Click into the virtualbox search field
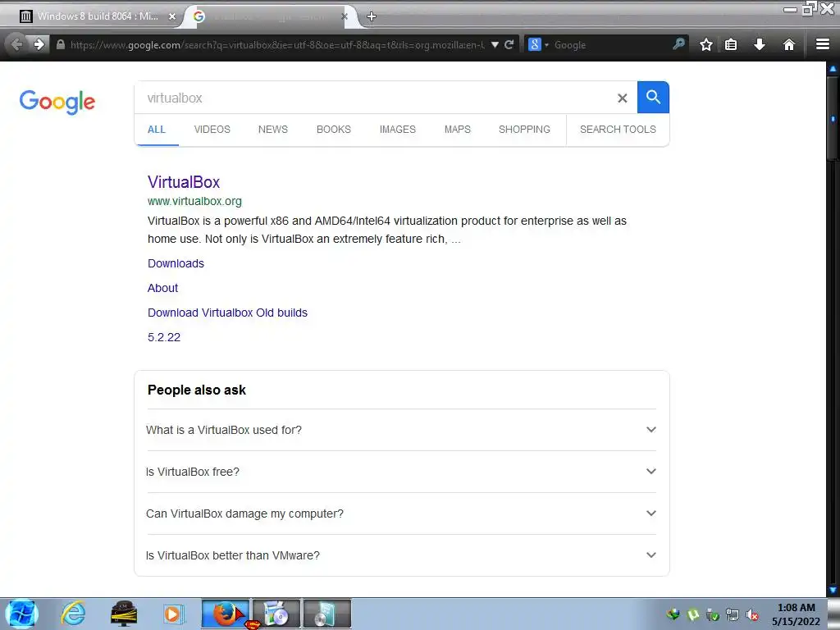Screen dimensions: 840x630 [375, 98]
